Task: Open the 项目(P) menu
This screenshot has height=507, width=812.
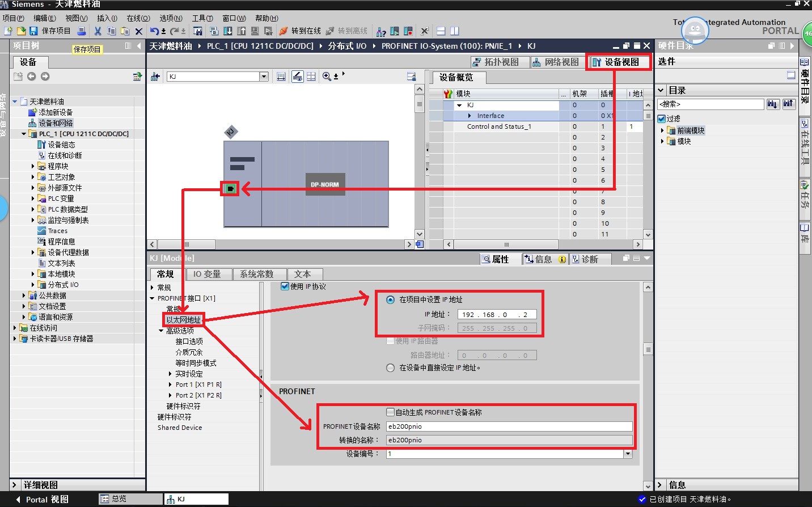Action: coord(13,18)
